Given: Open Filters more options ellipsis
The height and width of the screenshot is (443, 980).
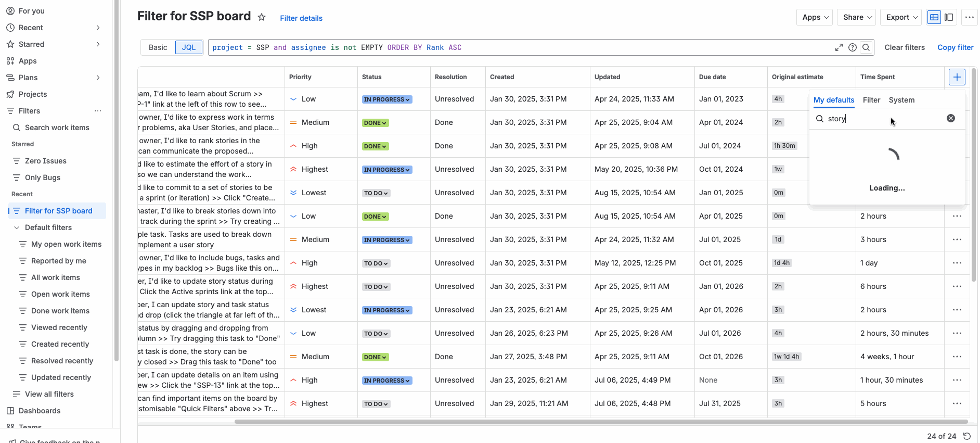Looking at the screenshot, I should (x=98, y=111).
